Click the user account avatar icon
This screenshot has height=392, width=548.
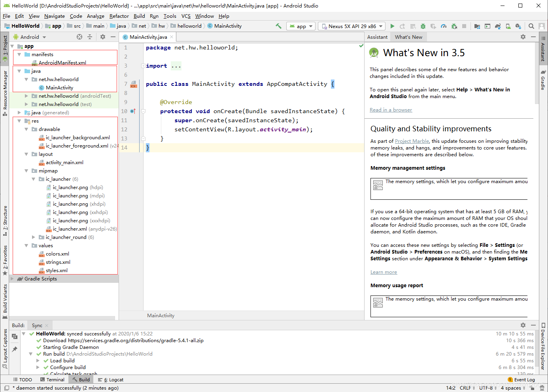pyautogui.click(x=542, y=26)
